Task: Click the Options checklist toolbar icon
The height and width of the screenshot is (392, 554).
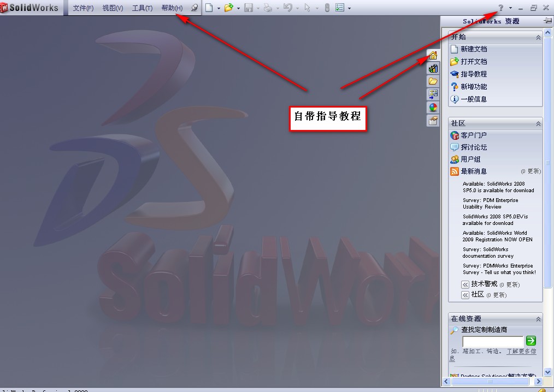Action: tap(339, 8)
